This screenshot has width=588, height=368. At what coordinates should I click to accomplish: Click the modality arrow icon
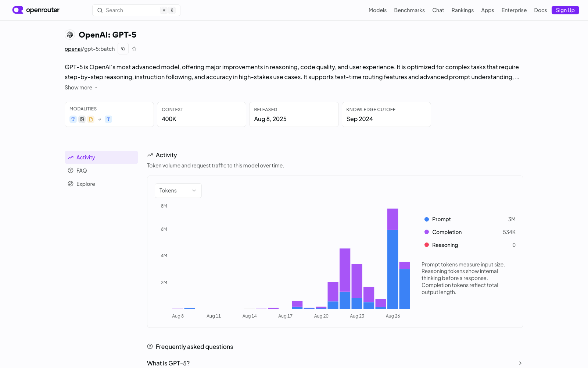tap(100, 119)
